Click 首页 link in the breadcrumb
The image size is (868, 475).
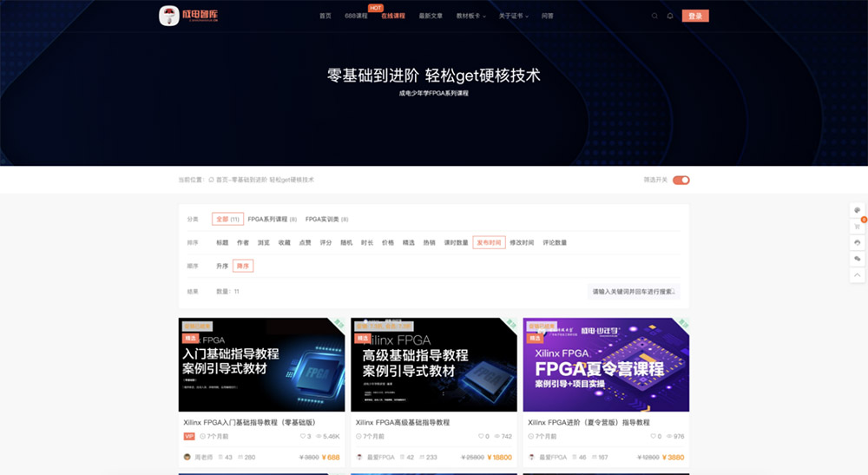point(221,180)
